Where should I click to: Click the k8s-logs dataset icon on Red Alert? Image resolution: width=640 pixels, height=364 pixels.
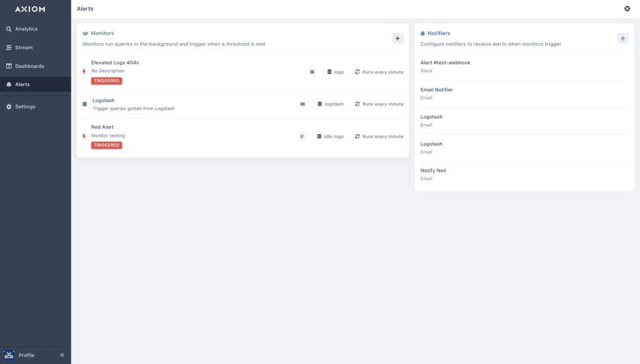[318, 136]
